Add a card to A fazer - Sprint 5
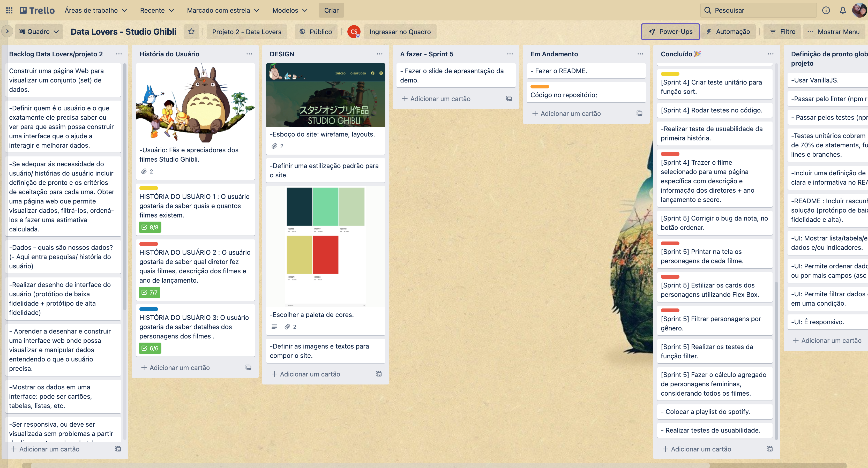 pyautogui.click(x=436, y=99)
